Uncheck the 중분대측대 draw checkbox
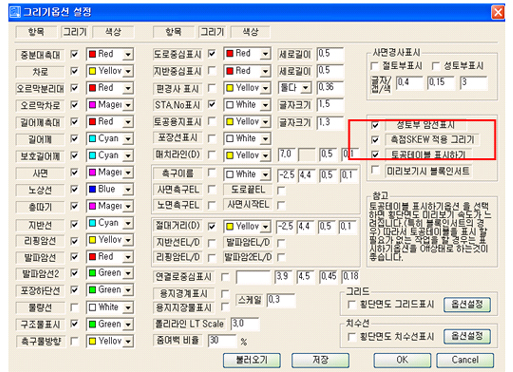The height and width of the screenshot is (372, 513). point(75,54)
